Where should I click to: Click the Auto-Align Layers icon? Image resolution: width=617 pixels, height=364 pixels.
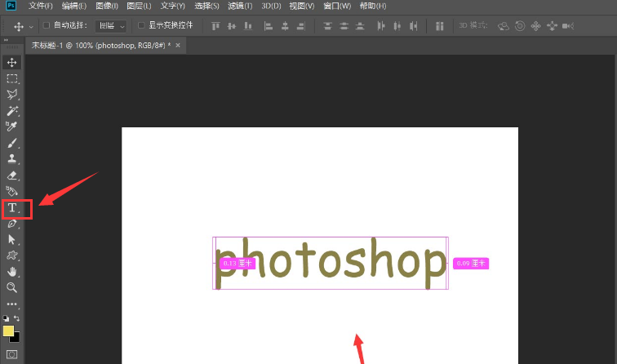pyautogui.click(x=440, y=26)
